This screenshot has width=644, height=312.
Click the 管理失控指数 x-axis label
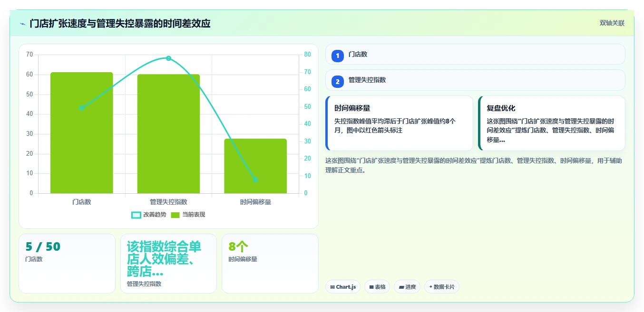coord(168,202)
